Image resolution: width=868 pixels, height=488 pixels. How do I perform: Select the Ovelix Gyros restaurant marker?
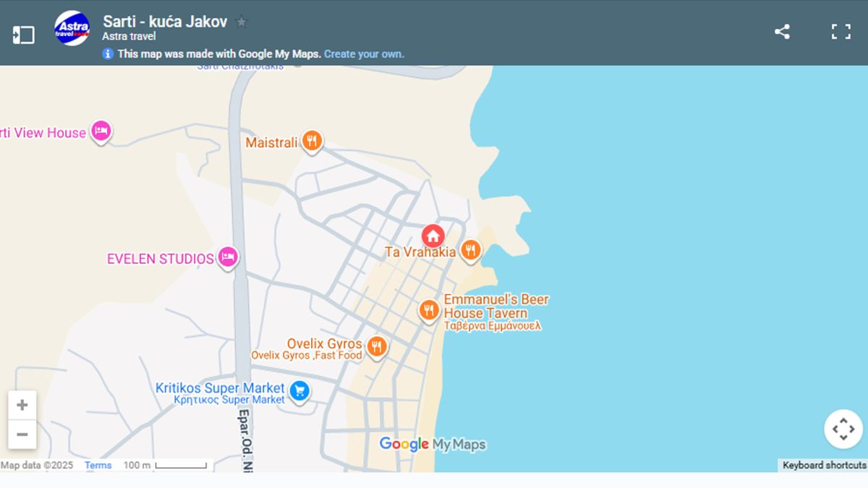click(376, 346)
